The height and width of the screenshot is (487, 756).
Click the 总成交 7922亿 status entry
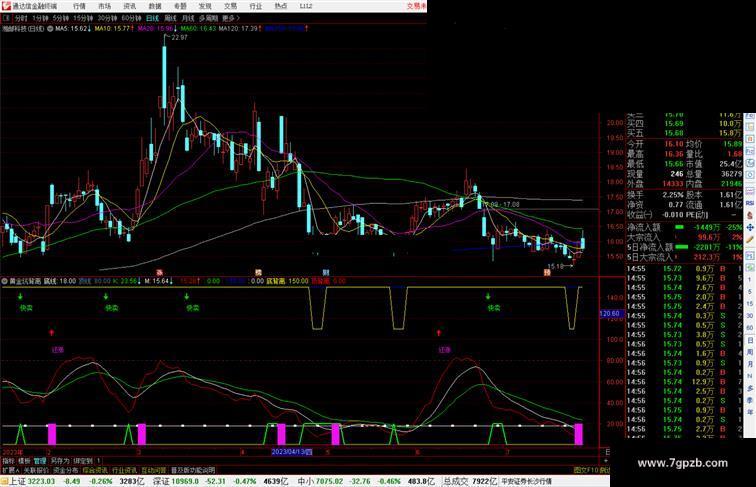[470, 481]
